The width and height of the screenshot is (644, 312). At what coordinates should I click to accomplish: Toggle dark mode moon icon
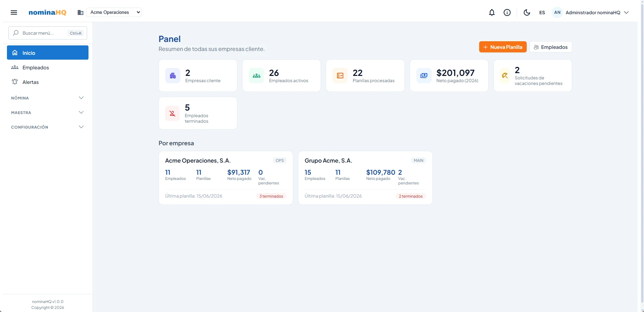tap(527, 12)
